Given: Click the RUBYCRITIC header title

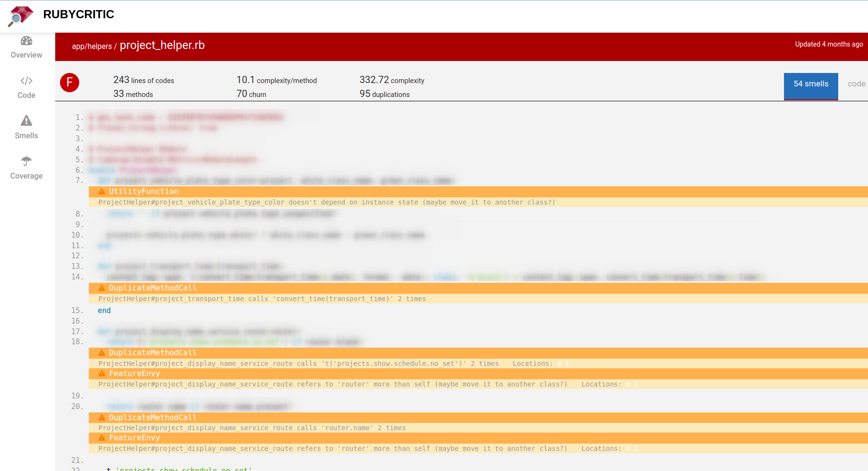Looking at the screenshot, I should (79, 14).
